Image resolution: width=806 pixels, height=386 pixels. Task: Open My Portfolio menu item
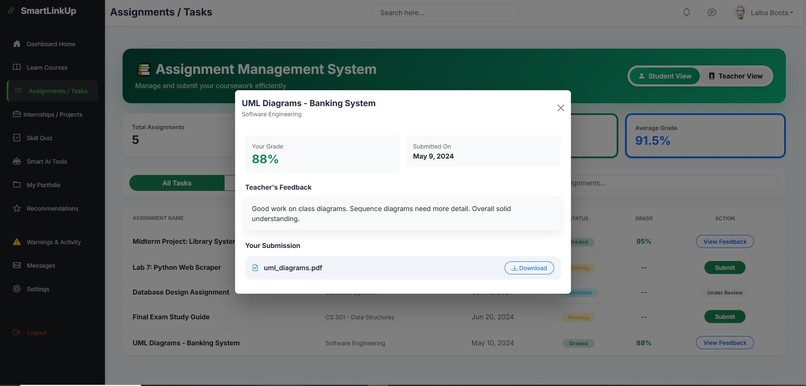pyautogui.click(x=43, y=185)
